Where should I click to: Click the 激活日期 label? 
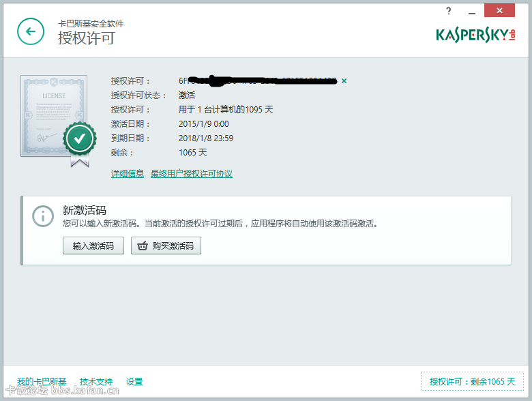tap(130, 124)
